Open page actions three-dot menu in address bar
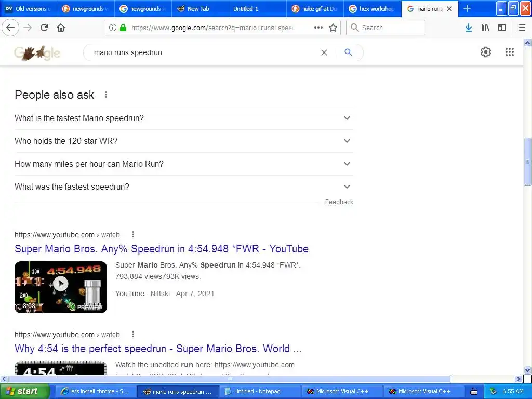Screen dimensions: 532x399 pyautogui.click(x=318, y=28)
